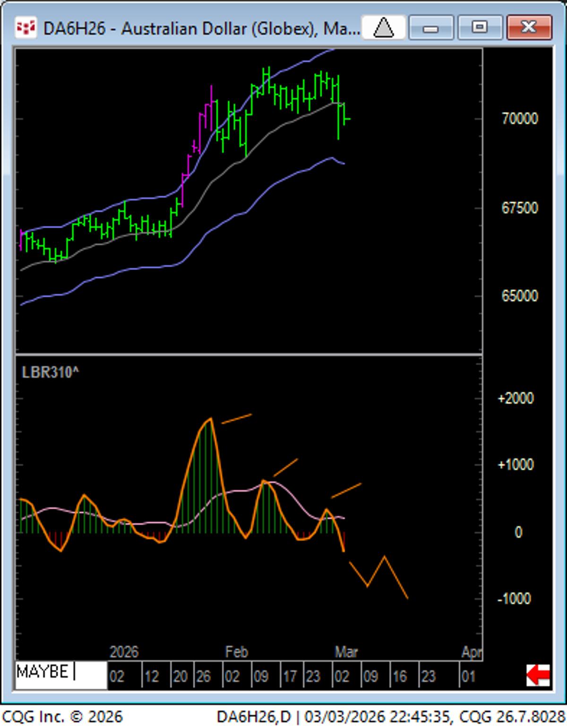Click the red left arrow icon
567x728 pixels.
[538, 675]
